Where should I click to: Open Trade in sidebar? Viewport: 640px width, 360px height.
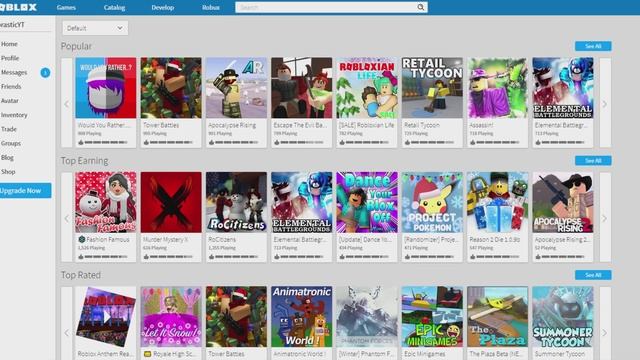pos(9,129)
